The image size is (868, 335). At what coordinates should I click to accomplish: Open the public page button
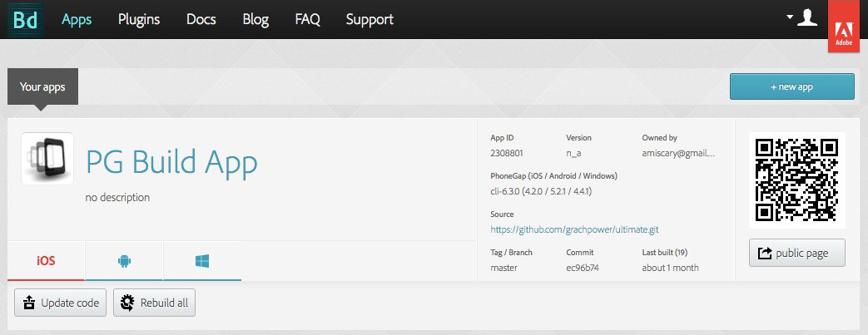tap(797, 254)
